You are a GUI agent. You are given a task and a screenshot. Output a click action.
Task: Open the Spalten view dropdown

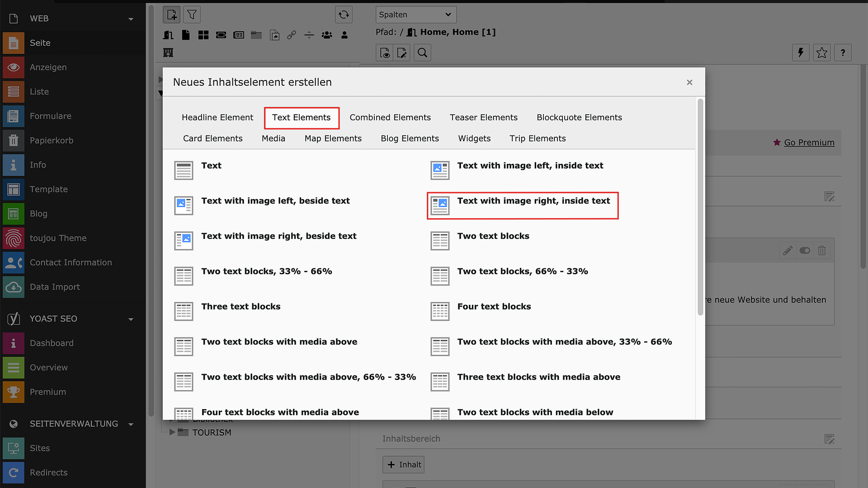416,14
